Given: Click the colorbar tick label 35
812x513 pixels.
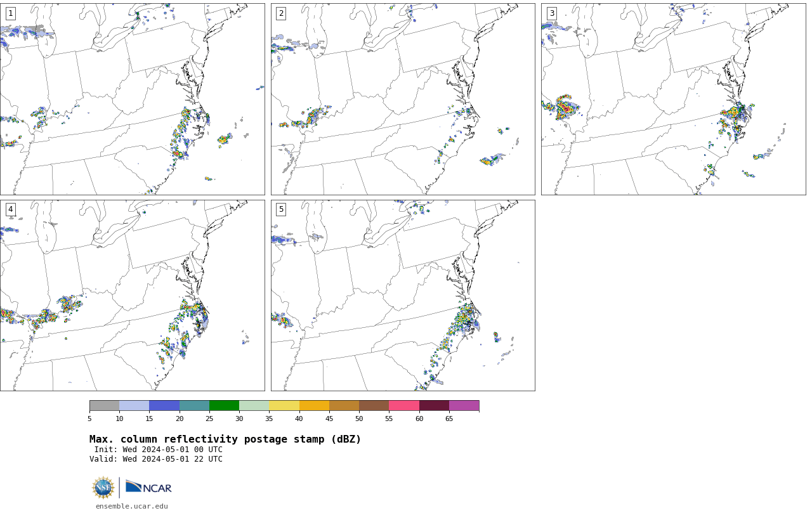Looking at the screenshot, I should click(269, 419).
